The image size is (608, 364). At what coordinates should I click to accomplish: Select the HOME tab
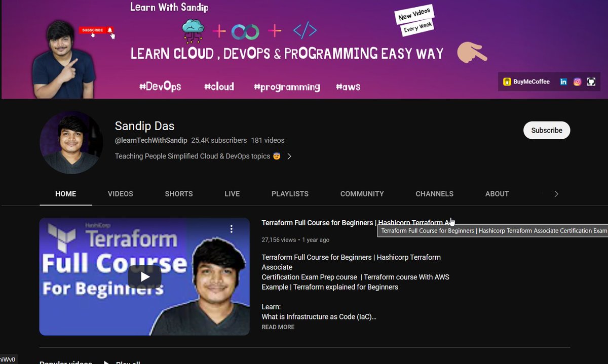coord(66,194)
